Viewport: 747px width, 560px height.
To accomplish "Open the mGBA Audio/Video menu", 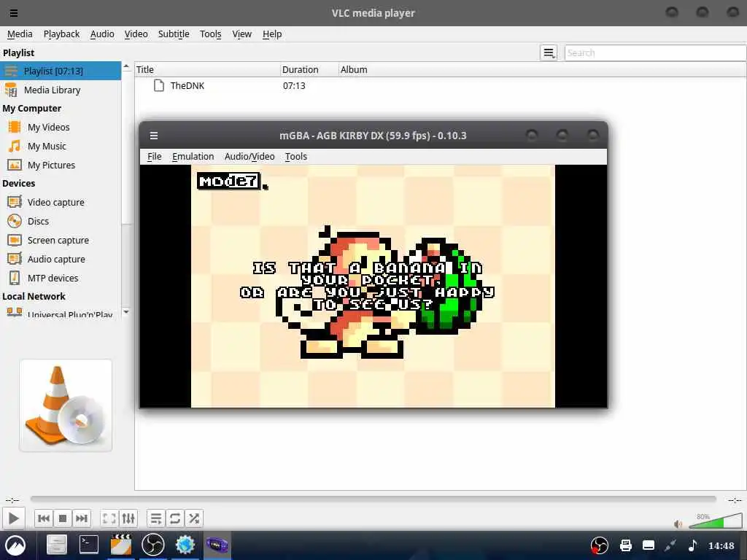I will [249, 157].
